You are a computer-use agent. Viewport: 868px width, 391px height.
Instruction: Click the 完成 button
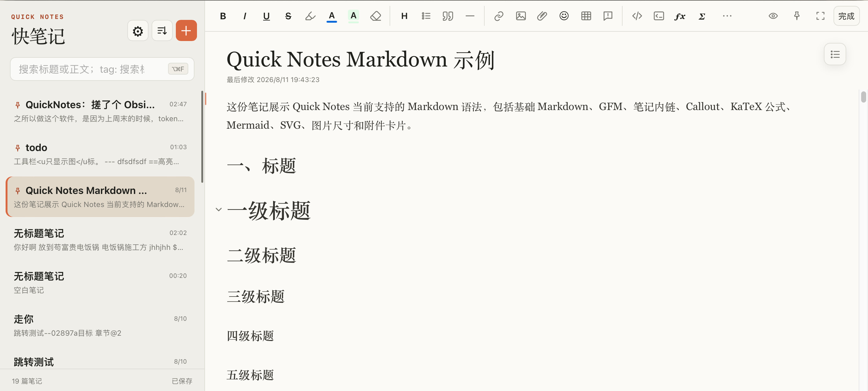coord(847,16)
